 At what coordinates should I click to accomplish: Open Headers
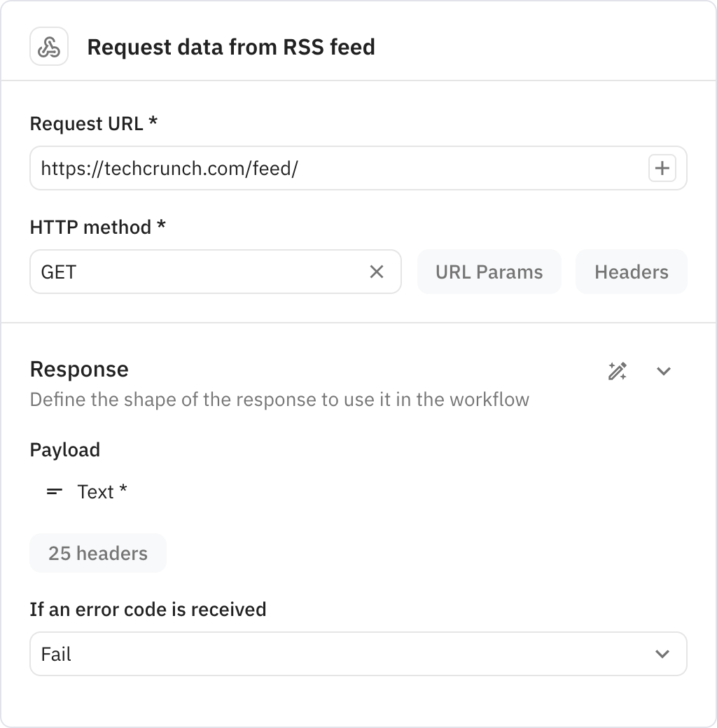click(x=631, y=272)
